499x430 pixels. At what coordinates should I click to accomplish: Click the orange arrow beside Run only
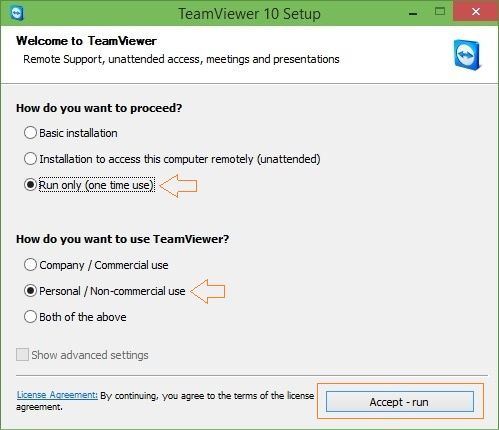[x=179, y=186]
